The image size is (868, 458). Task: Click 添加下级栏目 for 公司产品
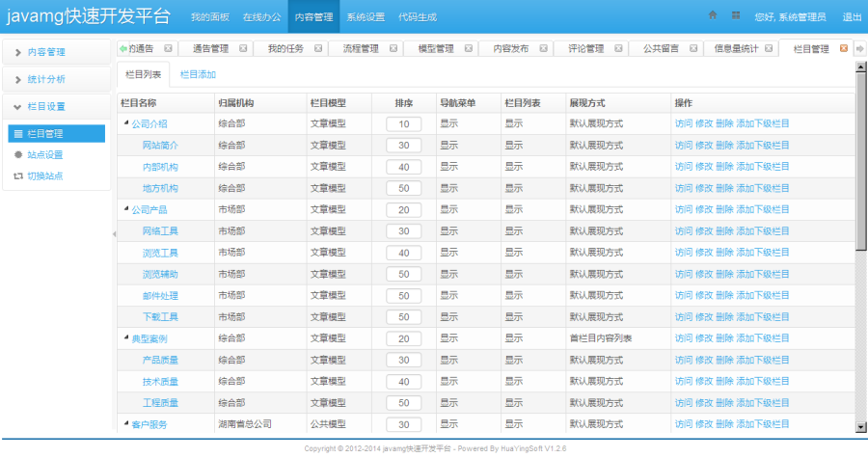click(763, 209)
